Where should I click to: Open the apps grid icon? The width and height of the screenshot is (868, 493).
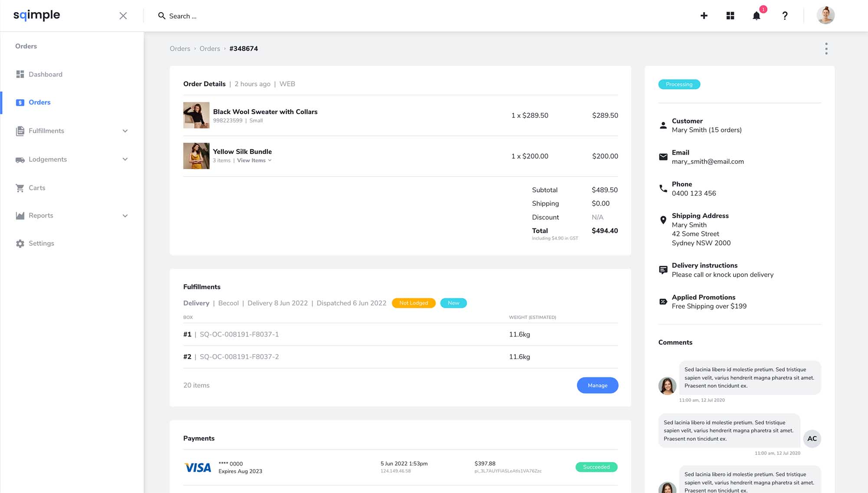(x=730, y=16)
